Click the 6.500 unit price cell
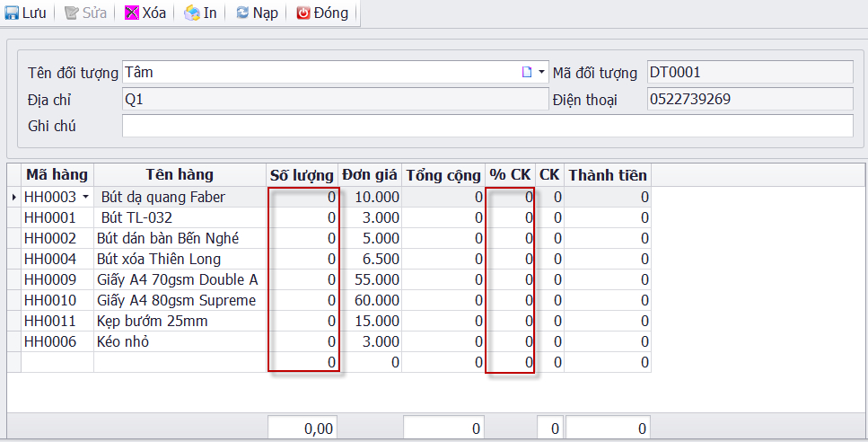Screen dimensions: 868x442 click(370, 260)
